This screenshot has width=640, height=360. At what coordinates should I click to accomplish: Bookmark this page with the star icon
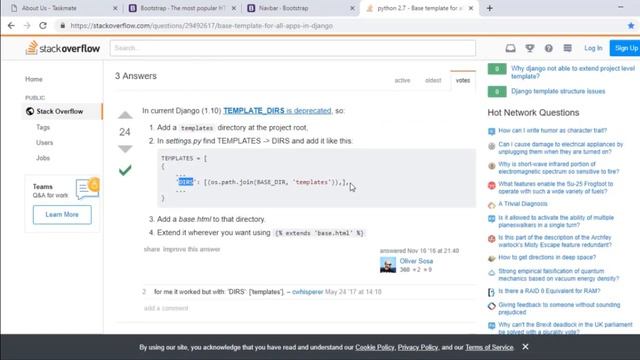[x=631, y=26]
